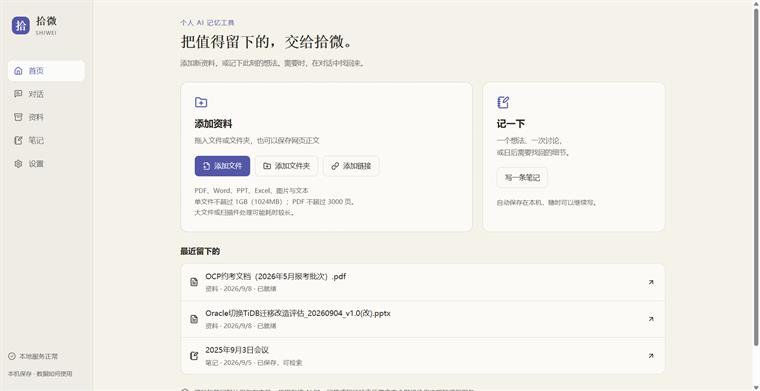Click the 本地服务正常 status check icon

coord(12,356)
